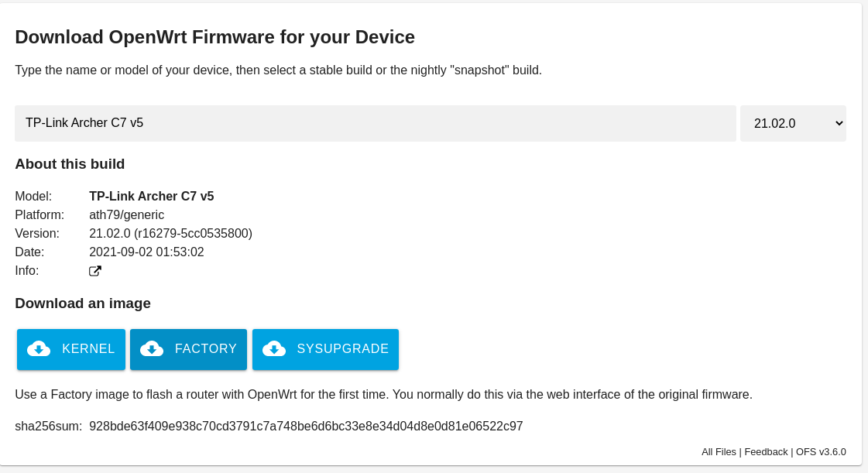Click the sha256sum hash value text
This screenshot has width=868, height=473.
(x=306, y=426)
